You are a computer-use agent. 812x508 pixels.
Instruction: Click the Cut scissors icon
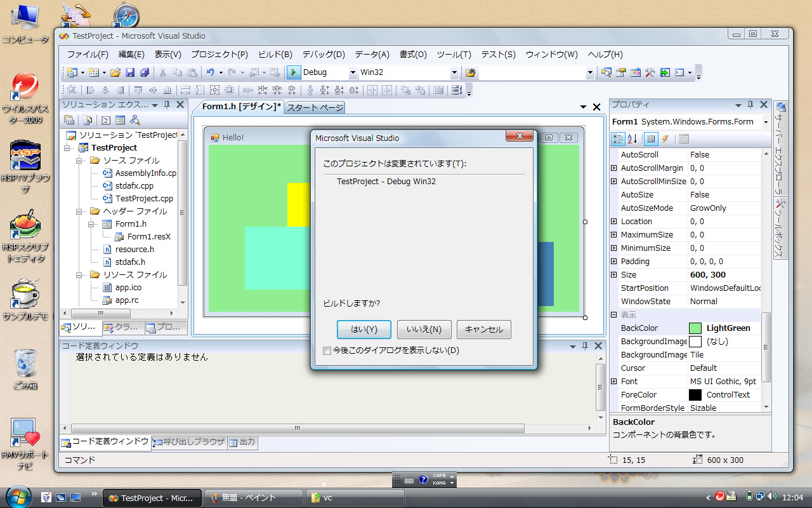pyautogui.click(x=162, y=72)
